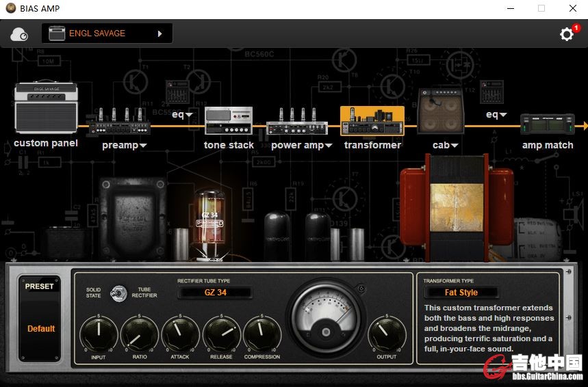Toggle solid state / tube rectifier switch
588x387 pixels.
click(118, 293)
